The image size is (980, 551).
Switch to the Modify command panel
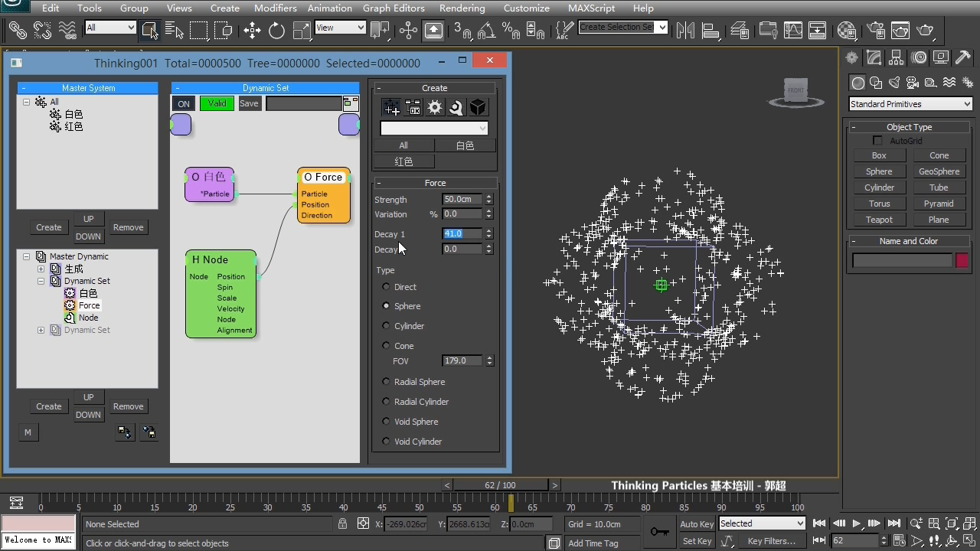point(874,57)
